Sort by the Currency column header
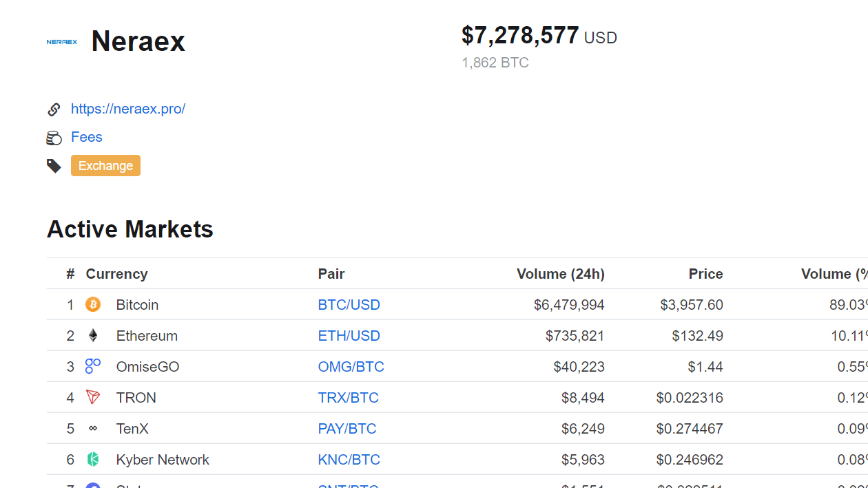Image resolution: width=868 pixels, height=488 pixels. pos(117,273)
